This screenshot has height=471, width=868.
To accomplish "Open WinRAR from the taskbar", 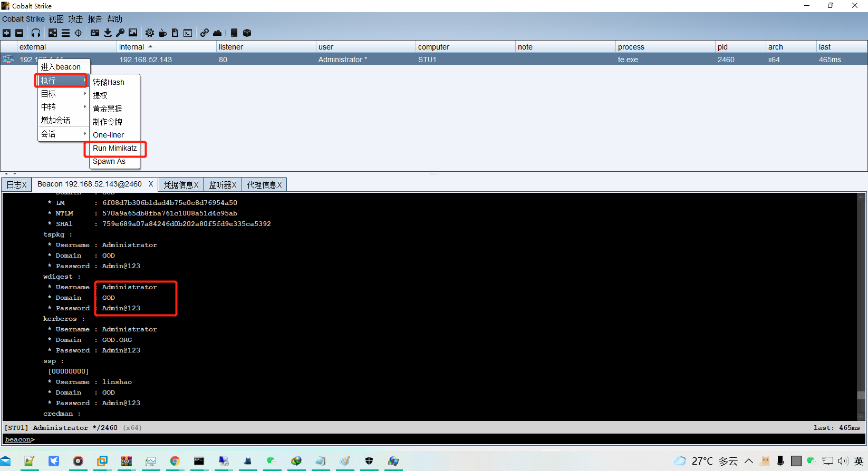I will (x=127, y=461).
